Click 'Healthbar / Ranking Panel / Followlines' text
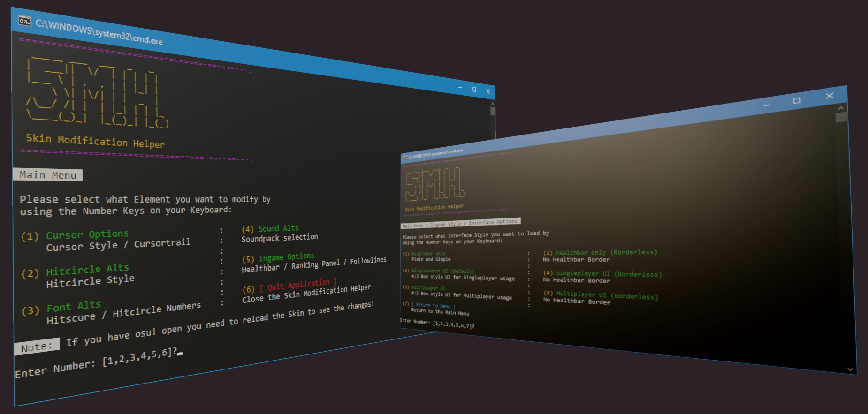The height and width of the screenshot is (414, 868). [314, 264]
